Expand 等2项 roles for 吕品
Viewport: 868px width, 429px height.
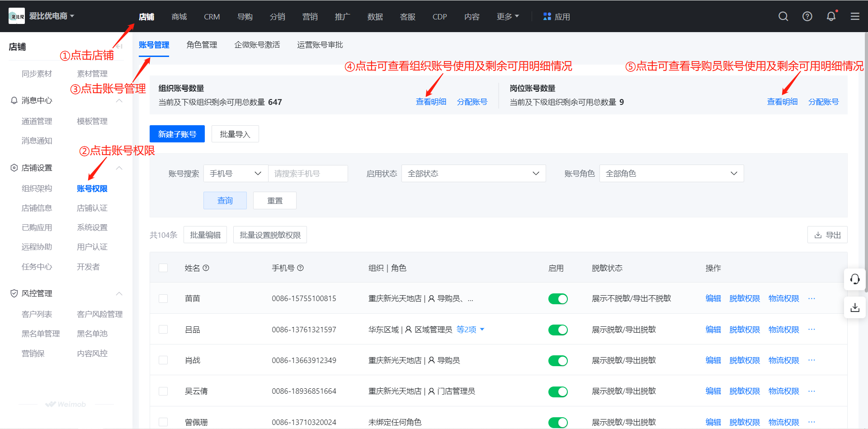pos(470,330)
